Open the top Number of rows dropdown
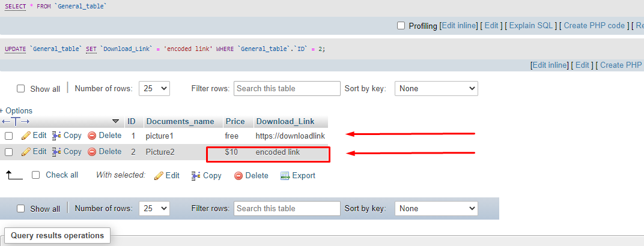Screen dimensions: 644x246 pyautogui.click(x=154, y=88)
